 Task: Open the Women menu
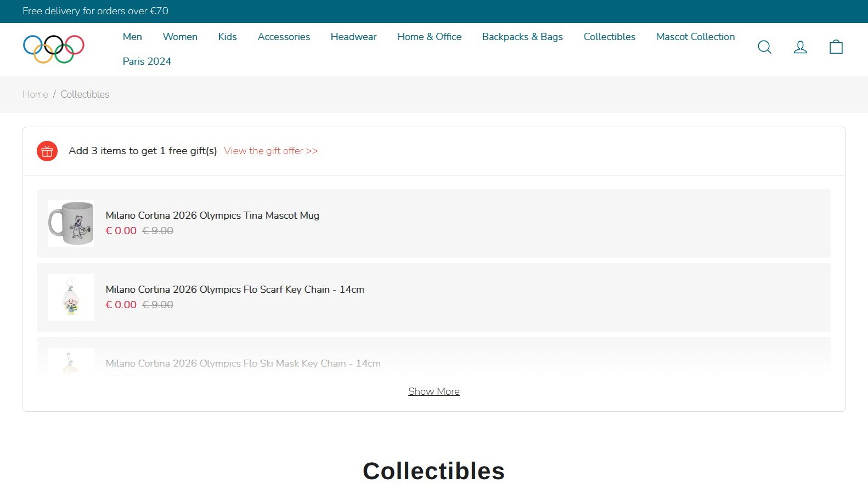tap(180, 37)
